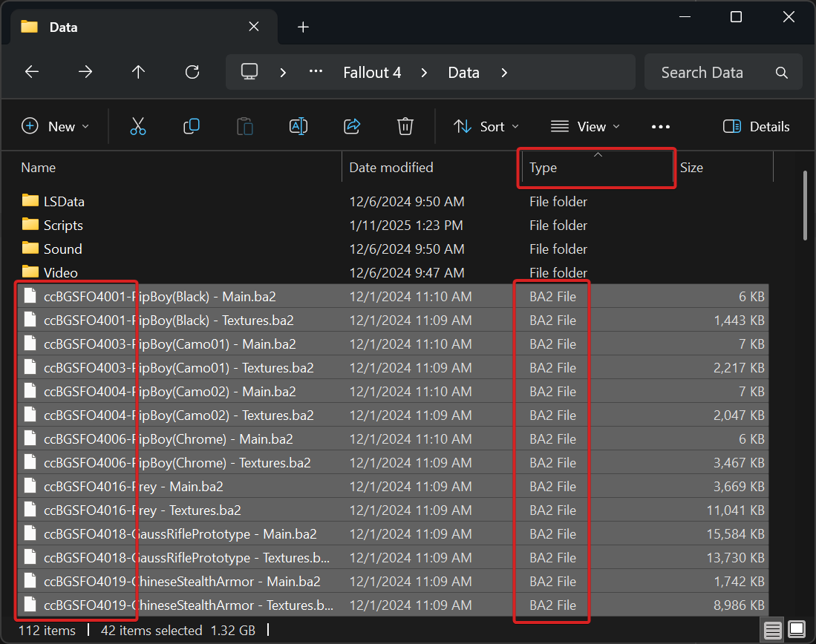Viewport: 816px width, 644px height.
Task: Click '42 items selected' in status bar
Action: point(151,631)
